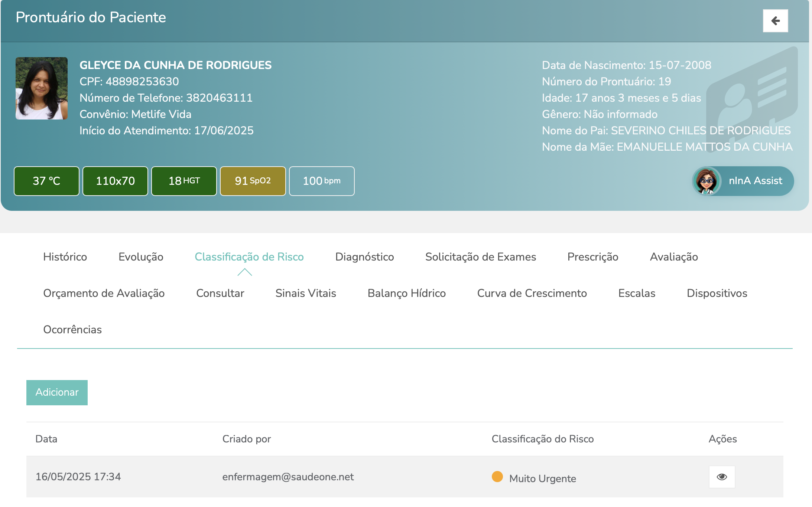Open the Balanço Hídrico tab

[406, 293]
